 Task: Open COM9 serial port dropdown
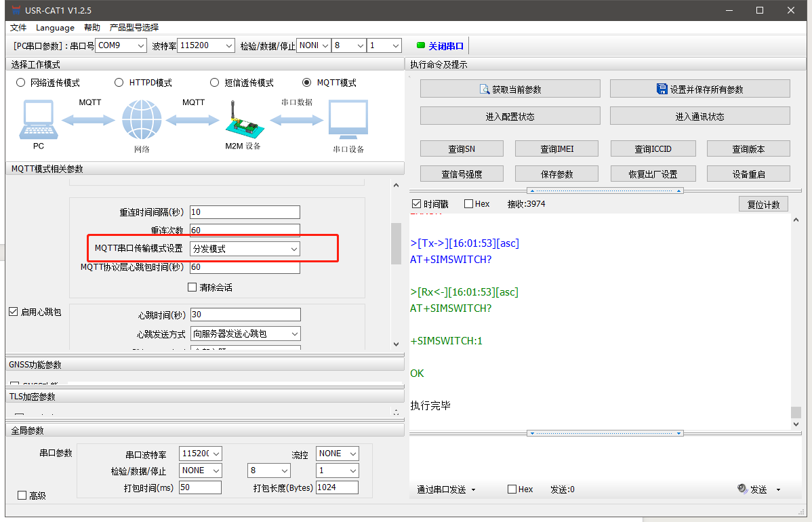tap(121, 45)
